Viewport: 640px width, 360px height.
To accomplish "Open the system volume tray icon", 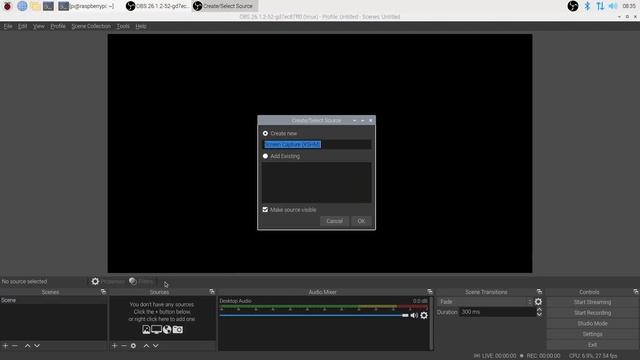I will pos(613,6).
